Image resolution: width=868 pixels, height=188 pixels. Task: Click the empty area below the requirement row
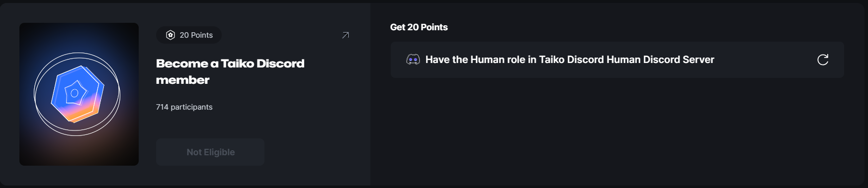coord(617,131)
